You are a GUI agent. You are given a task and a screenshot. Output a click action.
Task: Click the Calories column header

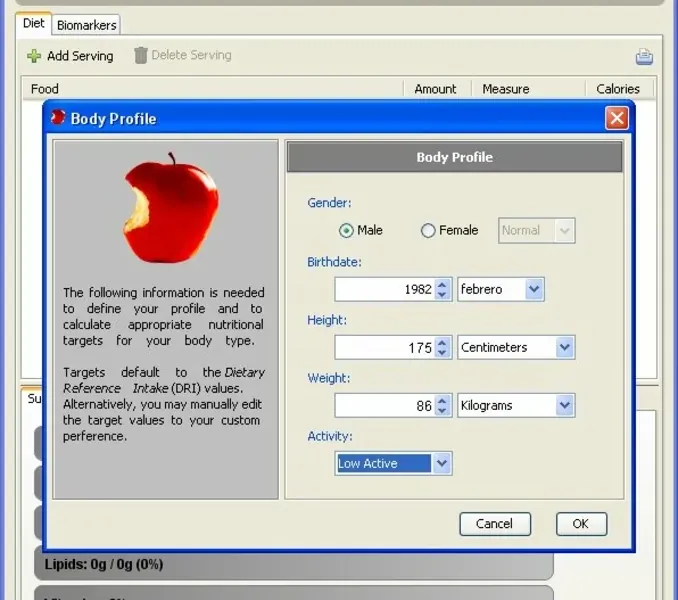click(617, 89)
